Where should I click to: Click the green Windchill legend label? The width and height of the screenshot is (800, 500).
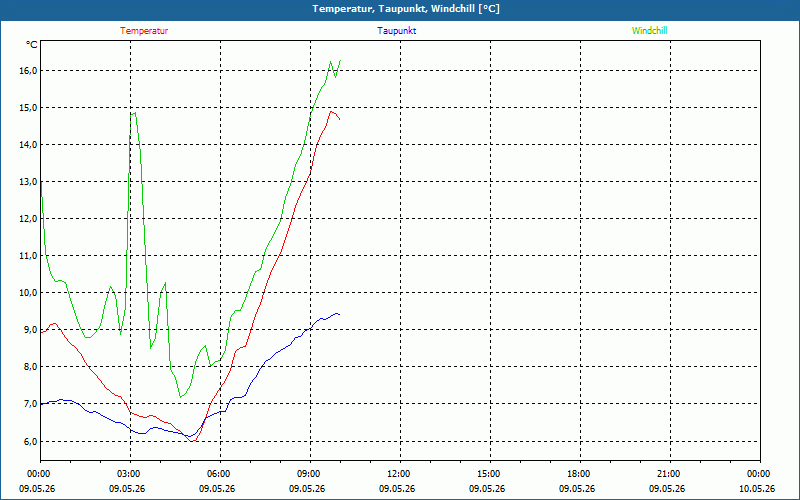(649, 31)
